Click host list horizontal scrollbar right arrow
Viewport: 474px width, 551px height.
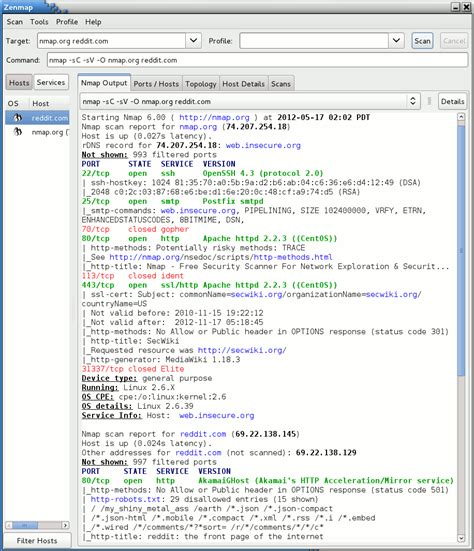tap(65, 525)
